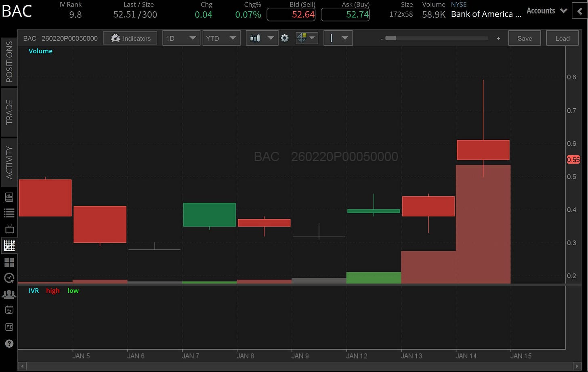This screenshot has height=372, width=588.
Task: Click the JAN 12 date label
Action: click(x=357, y=356)
